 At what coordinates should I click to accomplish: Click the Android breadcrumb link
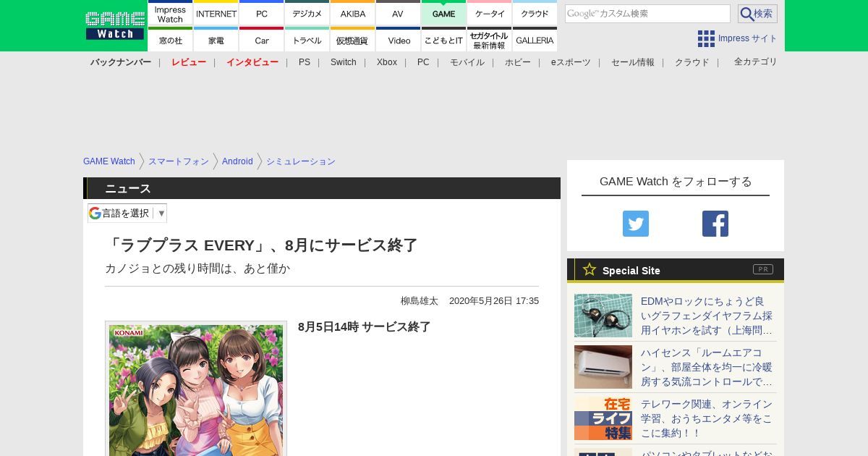(x=237, y=161)
